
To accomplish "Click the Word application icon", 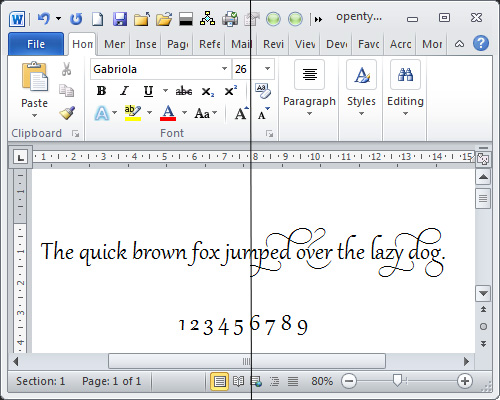I will (17, 19).
